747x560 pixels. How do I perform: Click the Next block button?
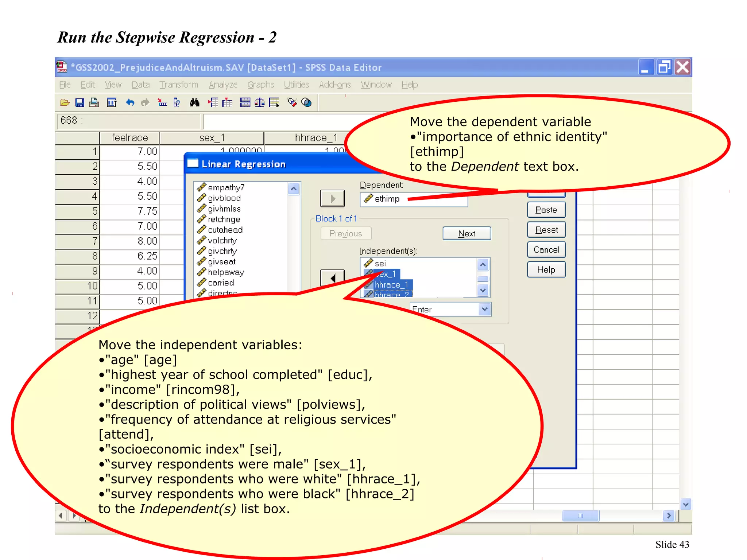click(x=467, y=233)
